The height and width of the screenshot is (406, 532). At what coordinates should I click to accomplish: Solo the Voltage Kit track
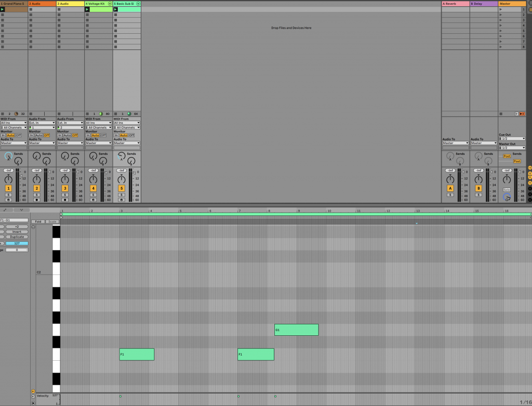click(x=93, y=194)
